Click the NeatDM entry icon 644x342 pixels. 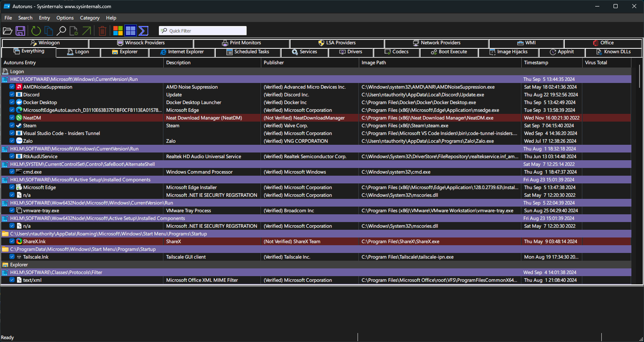point(19,118)
